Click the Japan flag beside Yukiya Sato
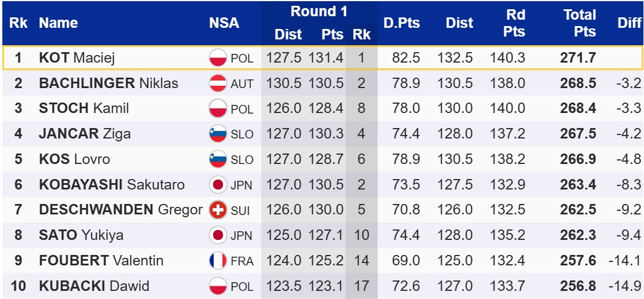 pos(218,235)
